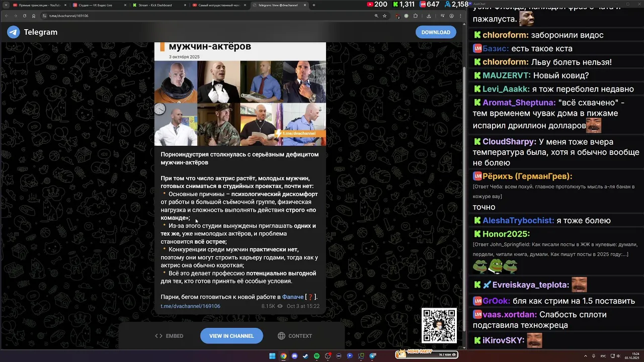Click the YouTube viewer count 200
The width and height of the screenshot is (644, 362).
coord(377,5)
